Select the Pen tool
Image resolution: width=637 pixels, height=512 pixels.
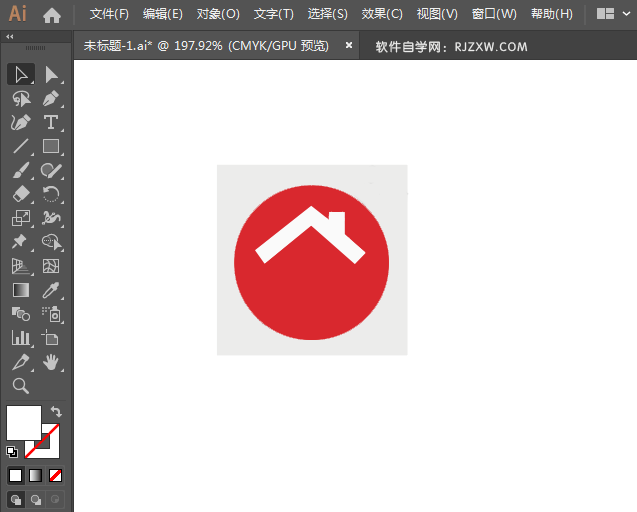(x=51, y=99)
